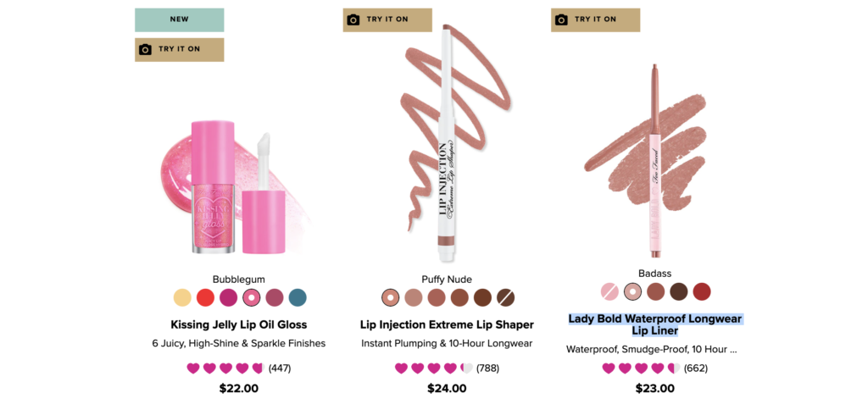Open Lip Injection Extreme Lip Shaper link
Viewport: 868px width, 399px height.
tap(447, 324)
